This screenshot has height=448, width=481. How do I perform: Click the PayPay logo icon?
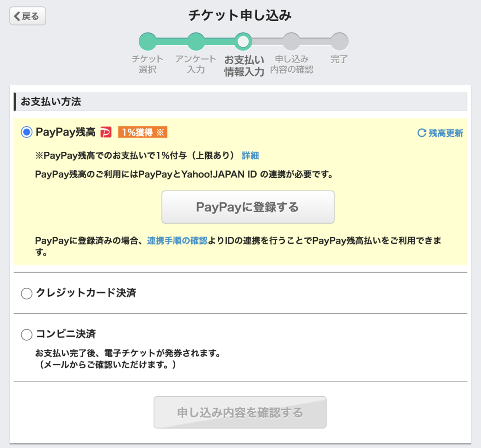(106, 132)
